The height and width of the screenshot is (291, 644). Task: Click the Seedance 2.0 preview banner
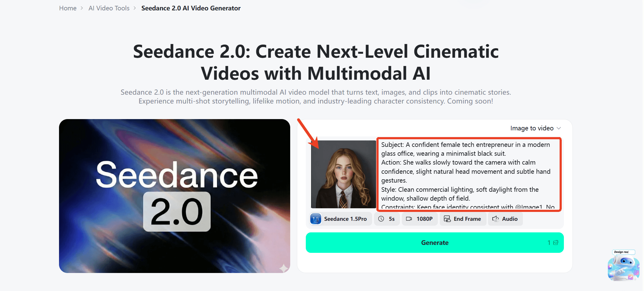174,196
